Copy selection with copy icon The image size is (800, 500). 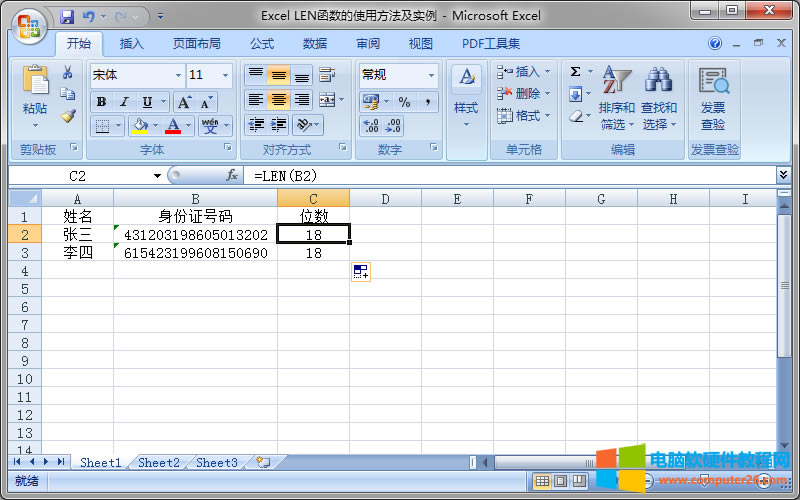[x=67, y=94]
